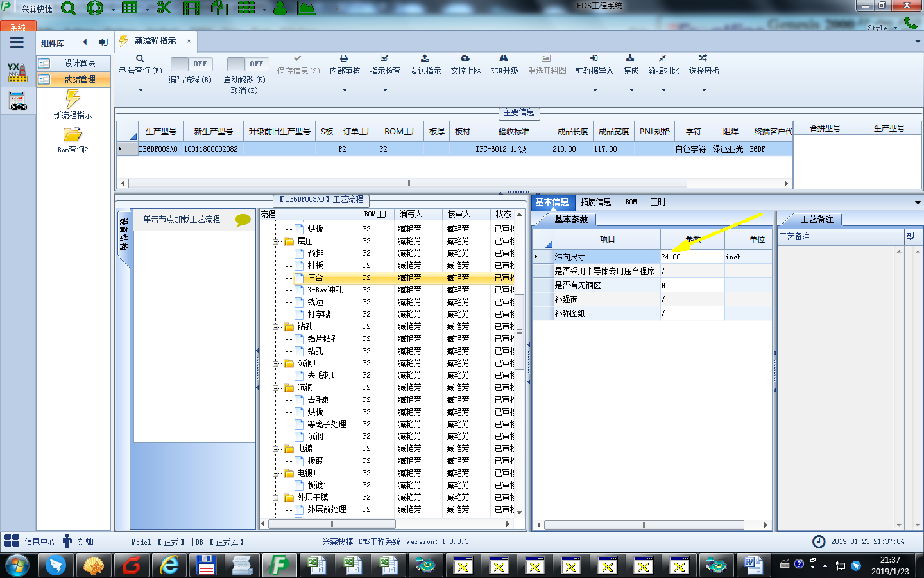Click the green user person icon
Viewport: 924px width, 578px height.
click(x=280, y=8)
